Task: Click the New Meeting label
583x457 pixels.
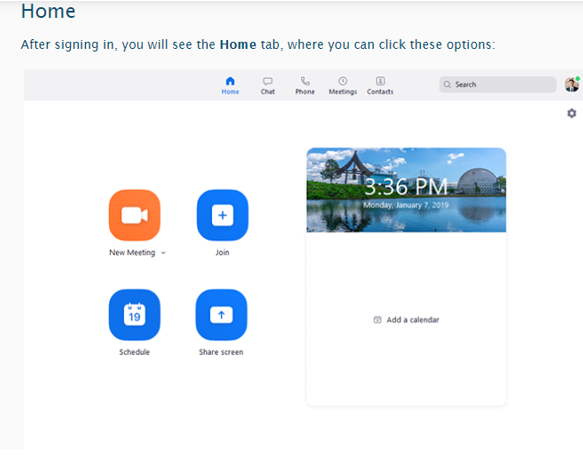Action: (132, 253)
